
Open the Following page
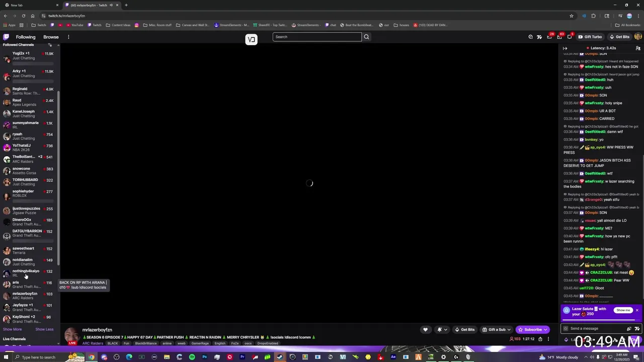[x=26, y=37]
